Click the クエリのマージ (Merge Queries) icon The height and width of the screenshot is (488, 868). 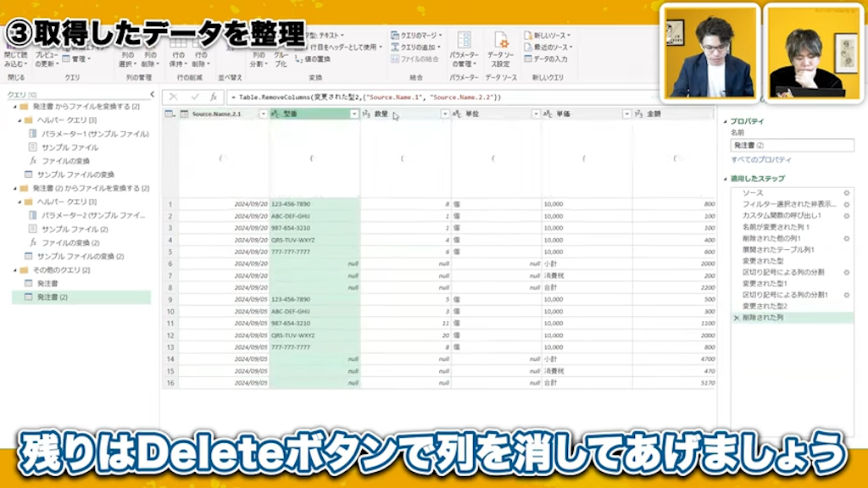pos(395,34)
